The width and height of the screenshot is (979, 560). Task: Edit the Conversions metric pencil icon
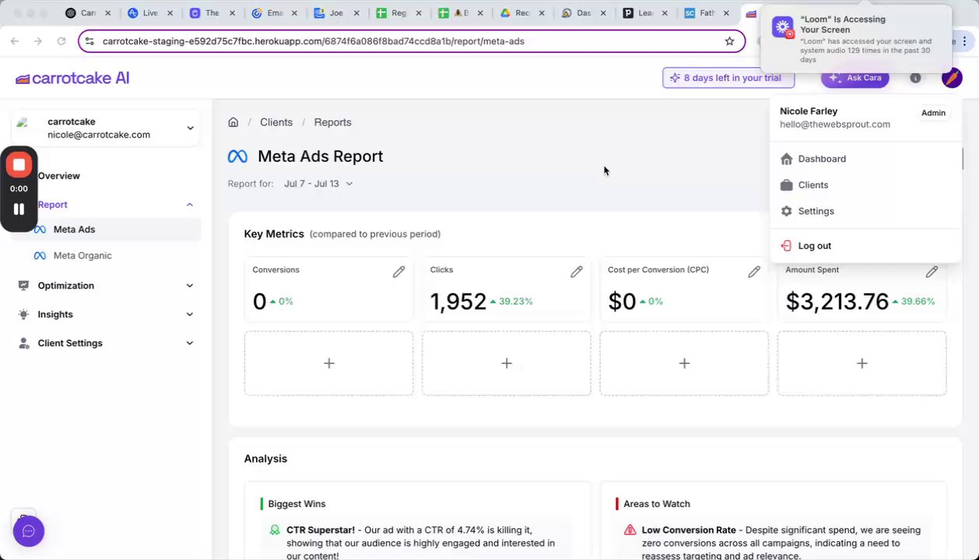(x=398, y=271)
